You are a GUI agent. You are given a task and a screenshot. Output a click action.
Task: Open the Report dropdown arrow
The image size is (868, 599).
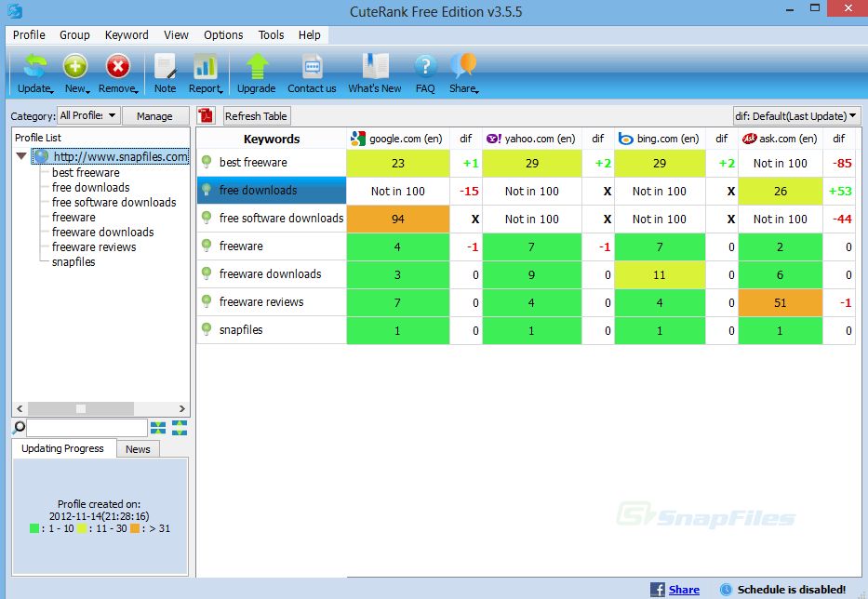point(221,91)
